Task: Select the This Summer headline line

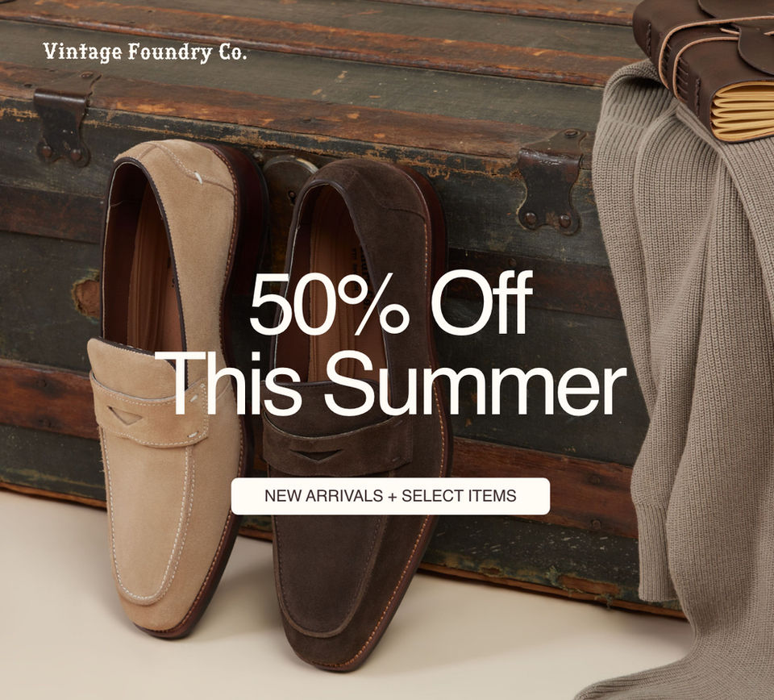Action: (x=390, y=383)
